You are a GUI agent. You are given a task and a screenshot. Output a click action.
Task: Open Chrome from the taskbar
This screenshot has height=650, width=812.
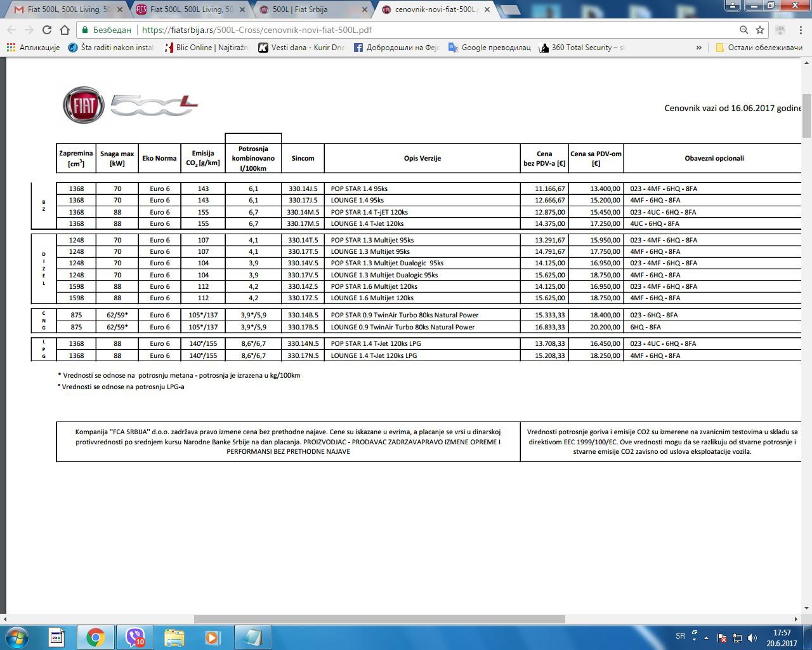tap(96, 637)
